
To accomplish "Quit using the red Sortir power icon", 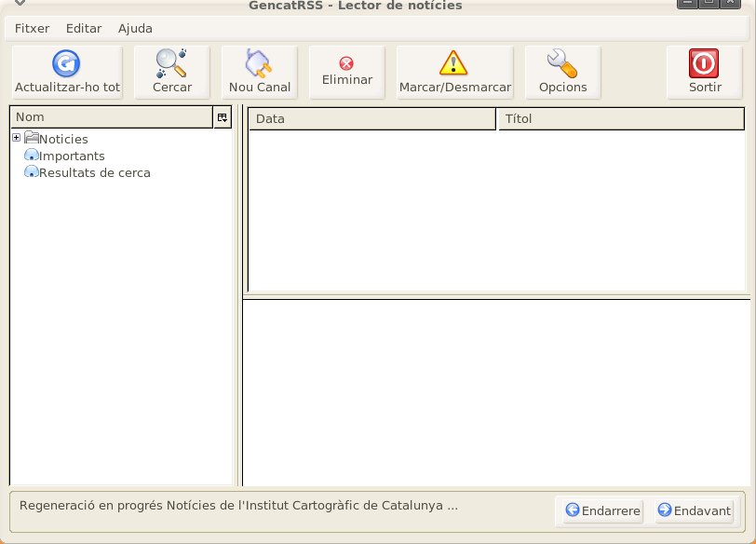I will (x=704, y=63).
